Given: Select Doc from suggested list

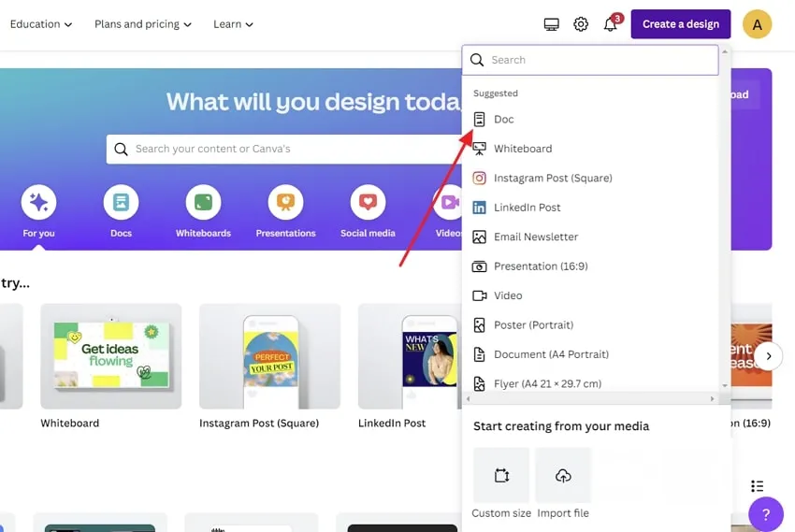Looking at the screenshot, I should click(x=590, y=119).
